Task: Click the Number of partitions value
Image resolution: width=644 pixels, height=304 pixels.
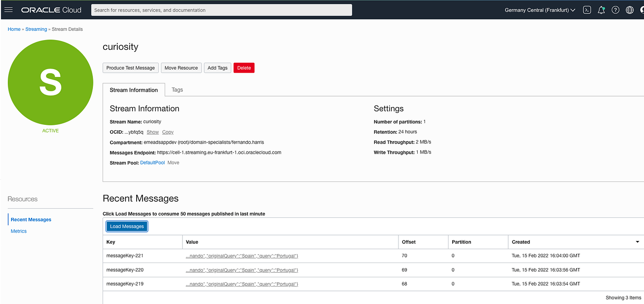Action: pos(425,122)
